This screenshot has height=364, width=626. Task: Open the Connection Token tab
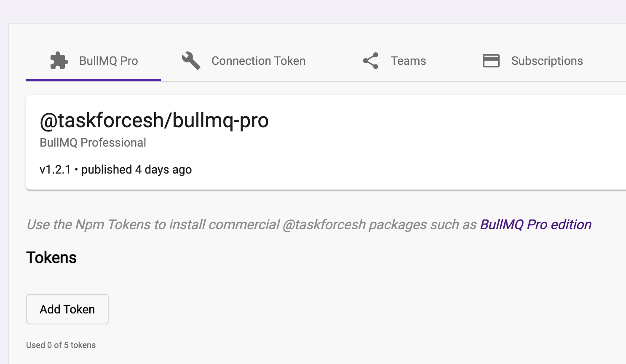[258, 61]
